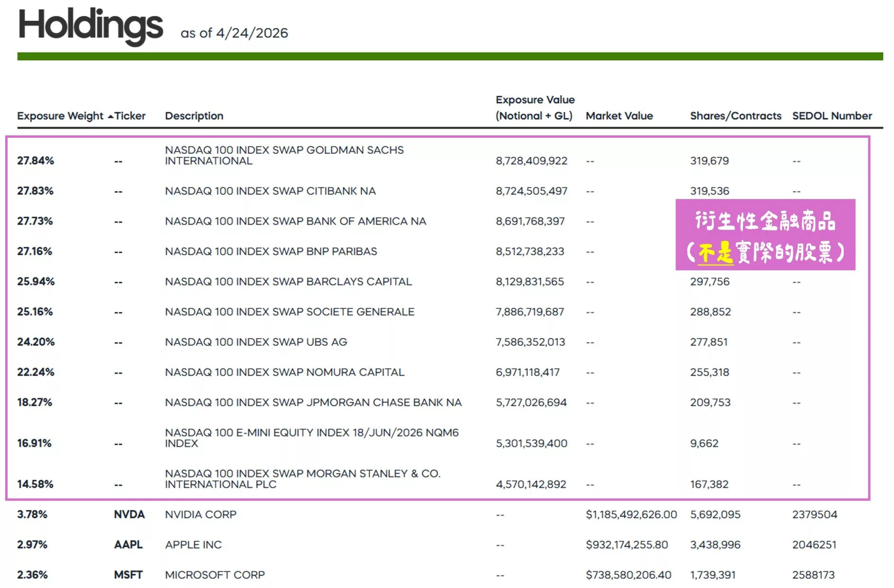Select exposure value 8,724,505,497
894x588 pixels.
pyautogui.click(x=532, y=191)
